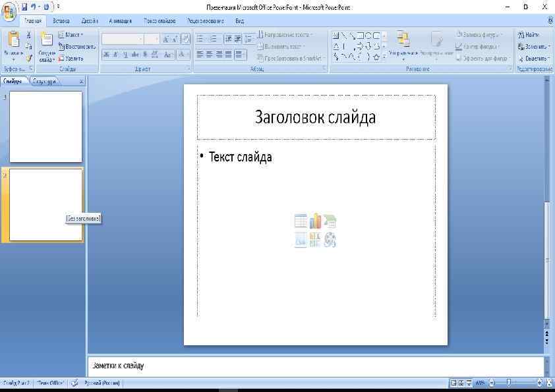Click the Paste clipboard icon
555x392 pixels.
pyautogui.click(x=13, y=39)
